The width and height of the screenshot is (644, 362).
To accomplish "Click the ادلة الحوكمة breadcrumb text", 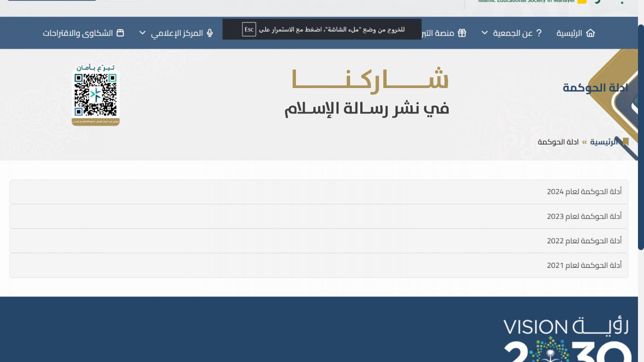I will pos(558,142).
